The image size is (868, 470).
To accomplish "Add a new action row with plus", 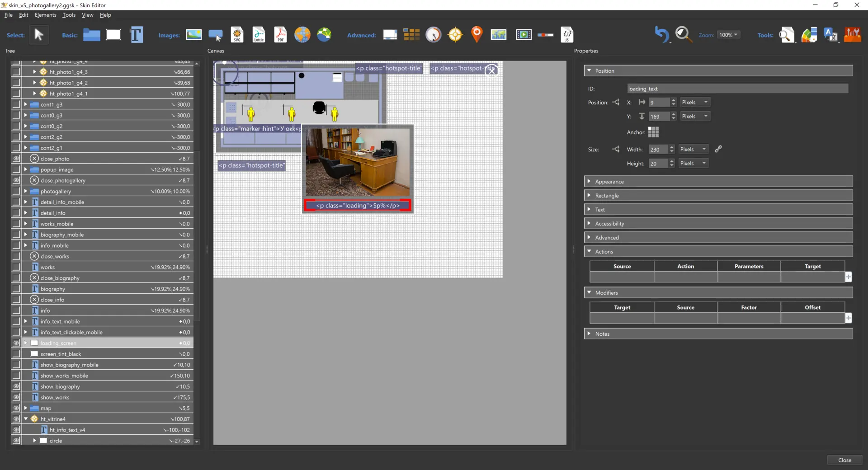I will pyautogui.click(x=849, y=277).
